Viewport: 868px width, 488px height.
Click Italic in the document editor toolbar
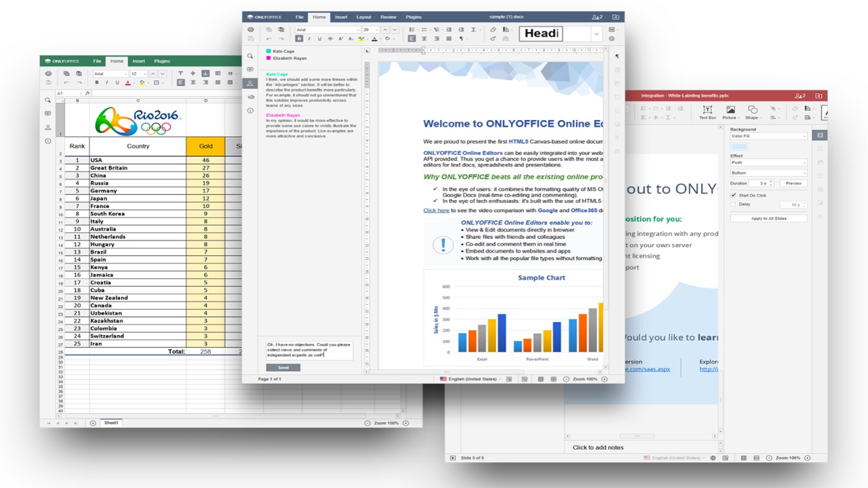(x=310, y=39)
